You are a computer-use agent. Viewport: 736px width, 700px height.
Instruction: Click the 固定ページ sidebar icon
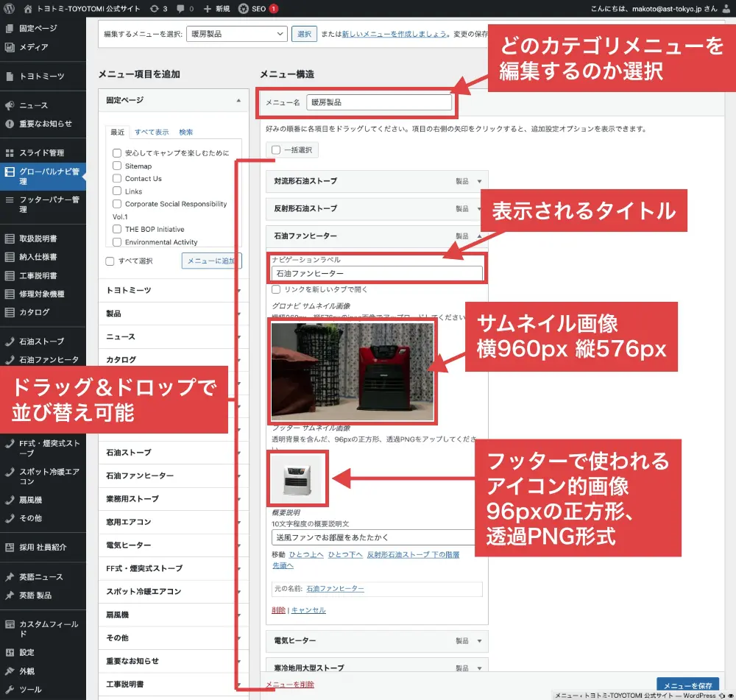click(x=10, y=28)
